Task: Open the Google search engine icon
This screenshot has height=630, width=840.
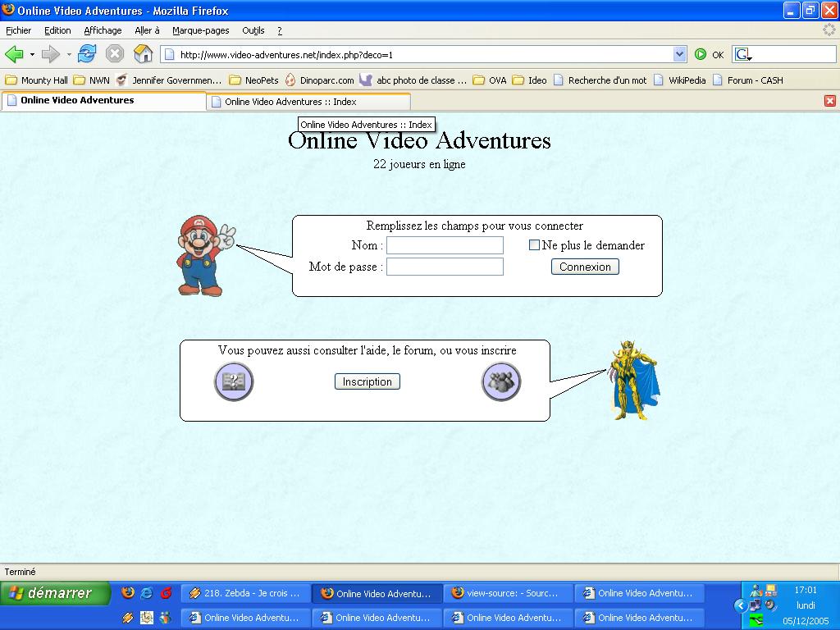Action: (x=742, y=55)
